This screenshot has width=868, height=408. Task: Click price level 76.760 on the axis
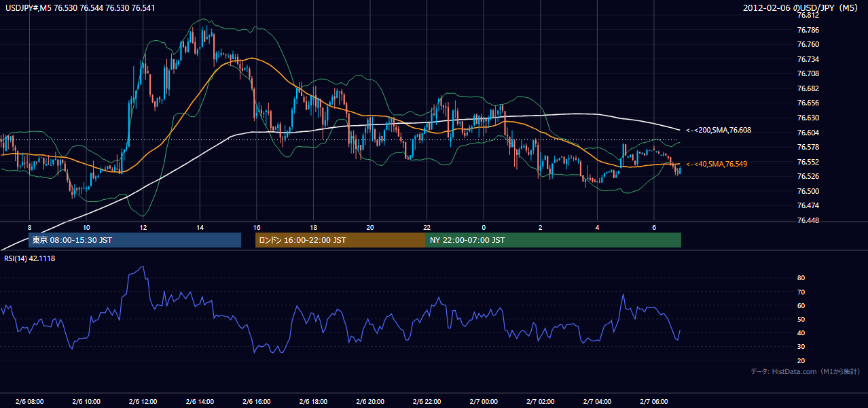tap(808, 44)
